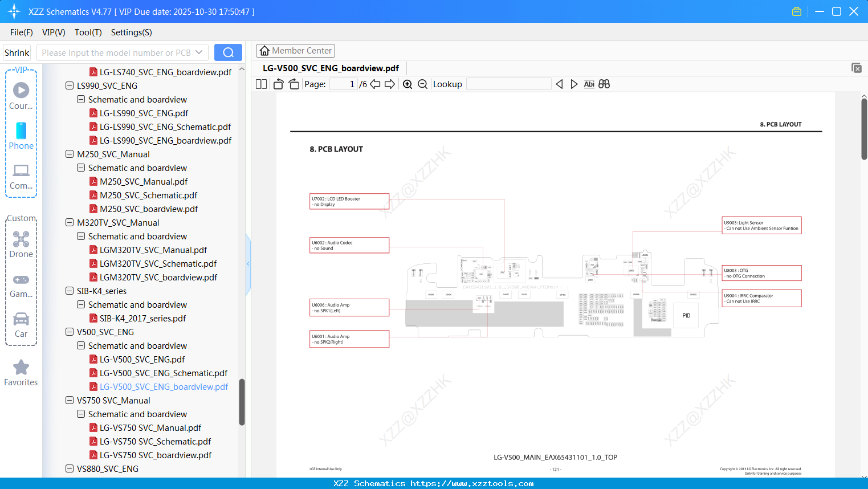Click the blue search button
Image resolution: width=868 pixels, height=489 pixels.
(228, 52)
